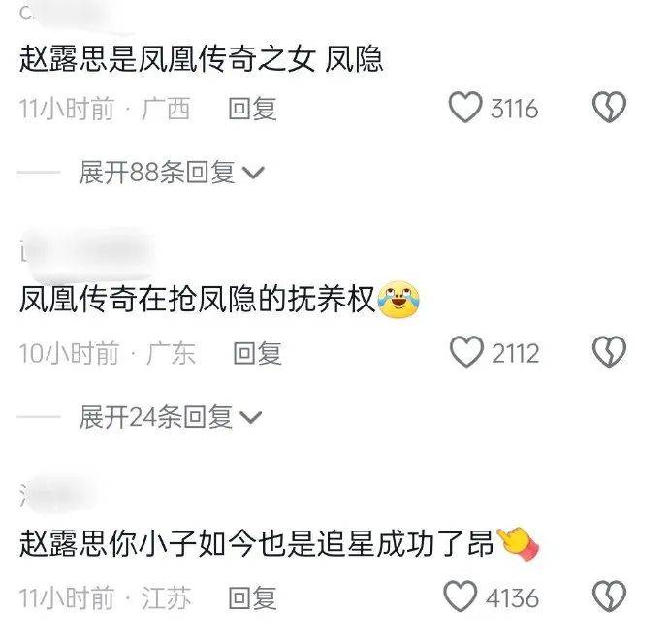Dislike the 凤凰传奇之女 comment via broken heart

(609, 107)
